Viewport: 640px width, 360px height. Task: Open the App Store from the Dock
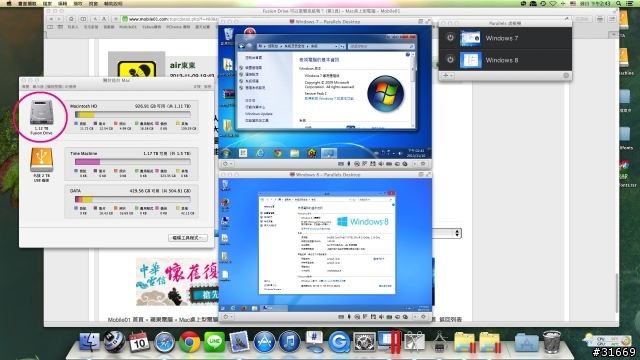coord(264,342)
